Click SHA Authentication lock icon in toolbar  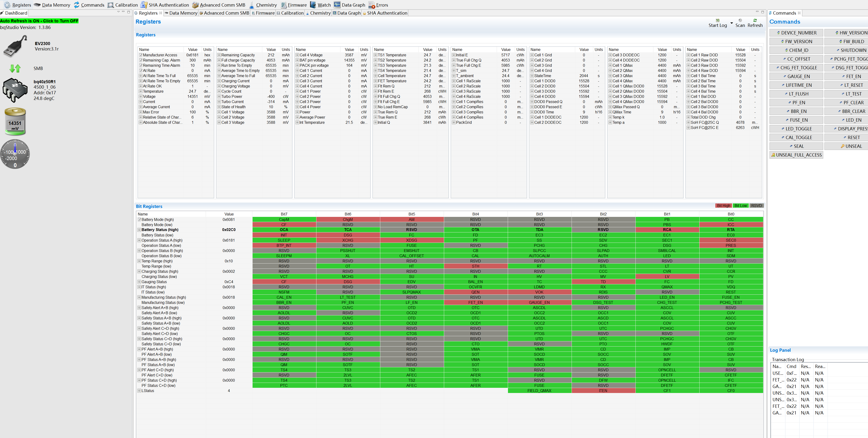[x=144, y=5]
